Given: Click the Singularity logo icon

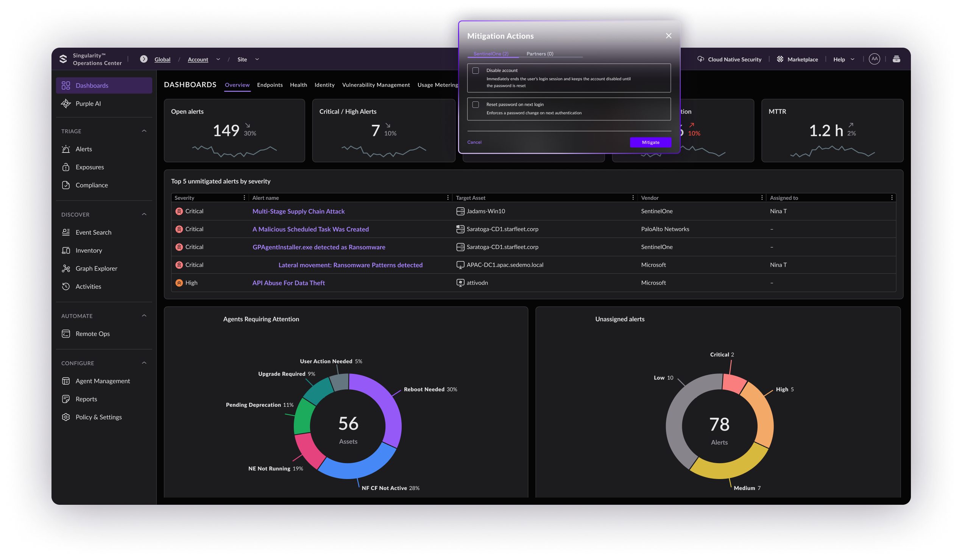Looking at the screenshot, I should pyautogui.click(x=63, y=59).
